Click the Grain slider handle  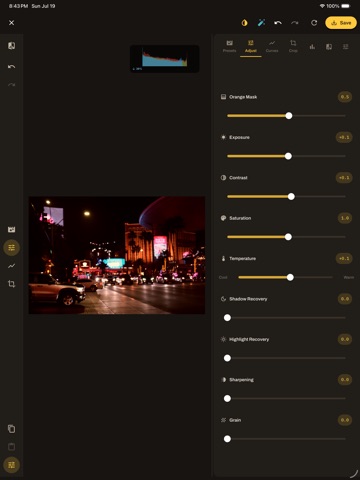pos(227,439)
